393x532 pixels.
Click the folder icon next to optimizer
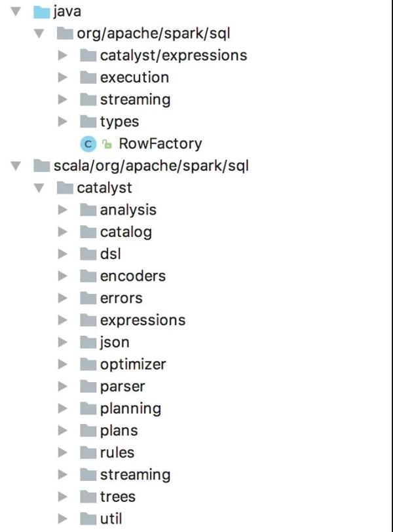pos(88,364)
